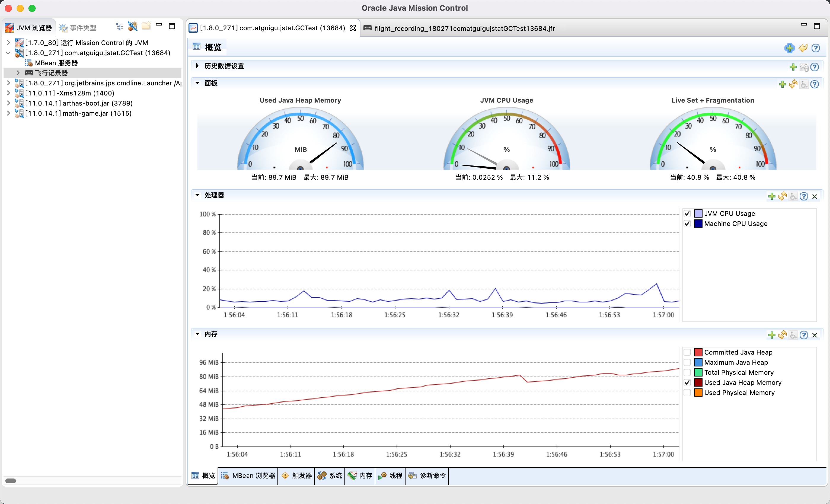Maximize the JVM browser panel
Viewport: 830px width, 504px height.
click(172, 26)
